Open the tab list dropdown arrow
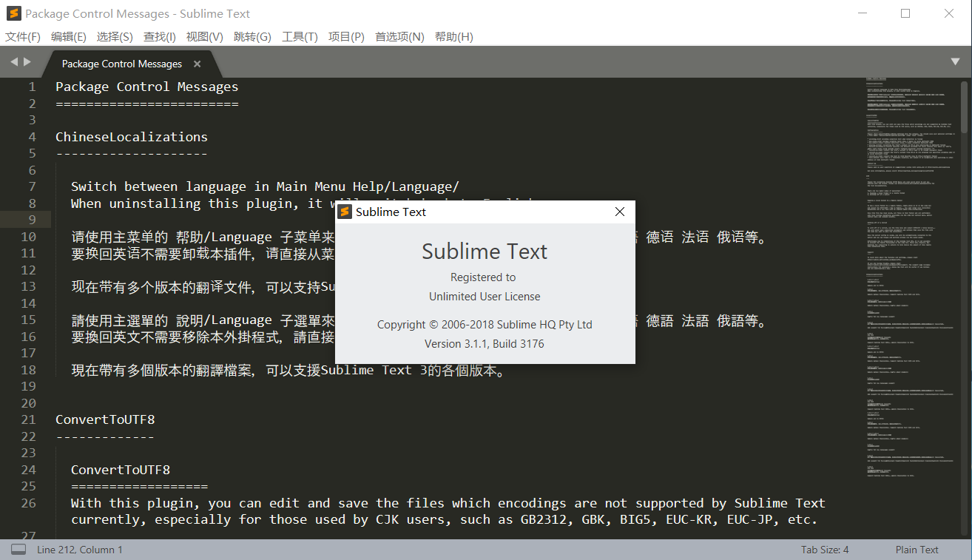This screenshot has height=560, width=972. tap(955, 62)
